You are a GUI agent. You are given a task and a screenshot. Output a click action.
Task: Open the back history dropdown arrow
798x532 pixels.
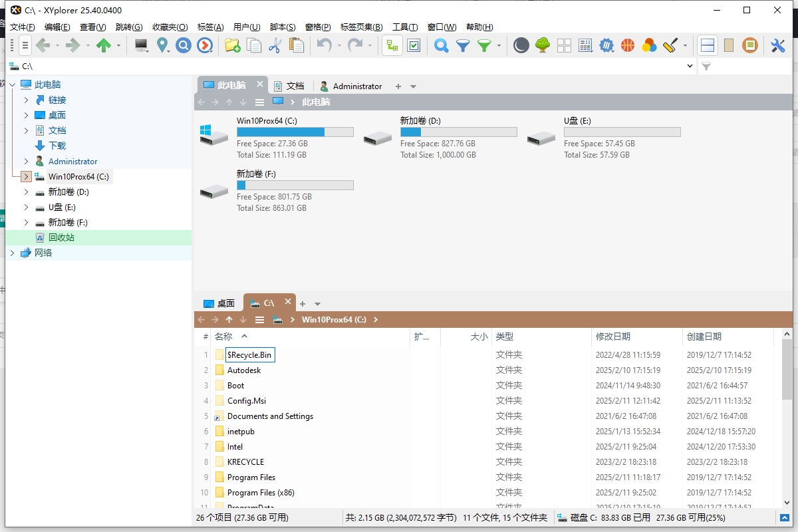click(x=57, y=45)
